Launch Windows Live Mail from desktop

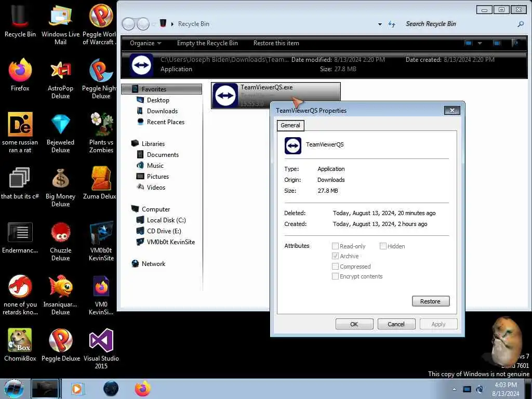tap(60, 24)
